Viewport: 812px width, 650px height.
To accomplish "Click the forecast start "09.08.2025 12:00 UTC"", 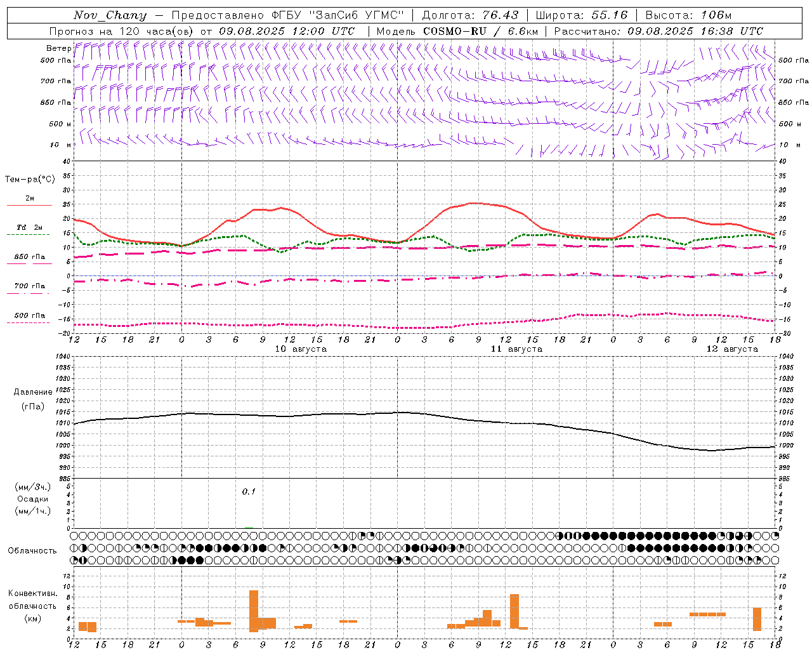I will [287, 31].
